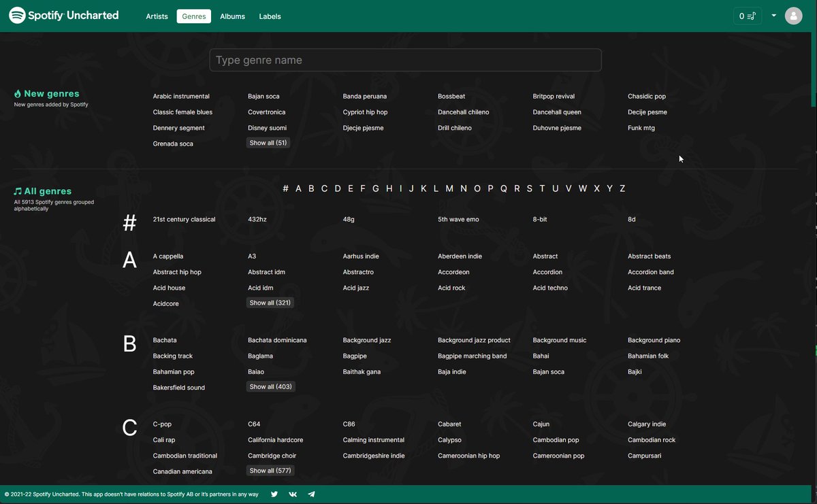Open the Bahamian folk genre

pos(648,356)
